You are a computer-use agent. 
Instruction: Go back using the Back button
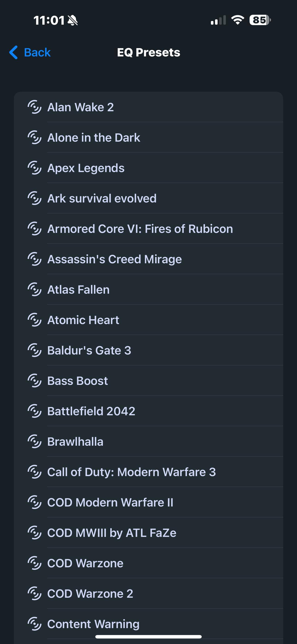click(x=37, y=52)
